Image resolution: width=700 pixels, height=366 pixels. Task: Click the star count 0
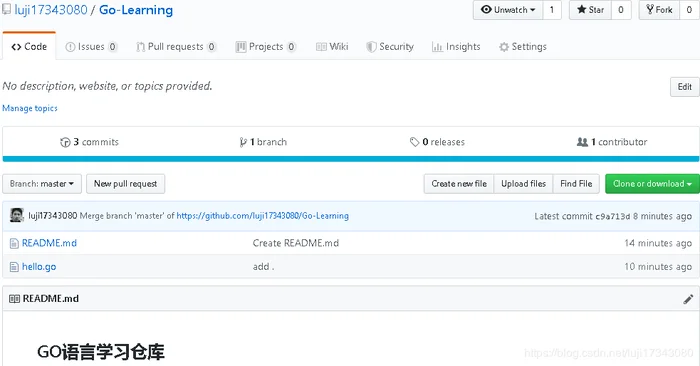[x=621, y=10]
